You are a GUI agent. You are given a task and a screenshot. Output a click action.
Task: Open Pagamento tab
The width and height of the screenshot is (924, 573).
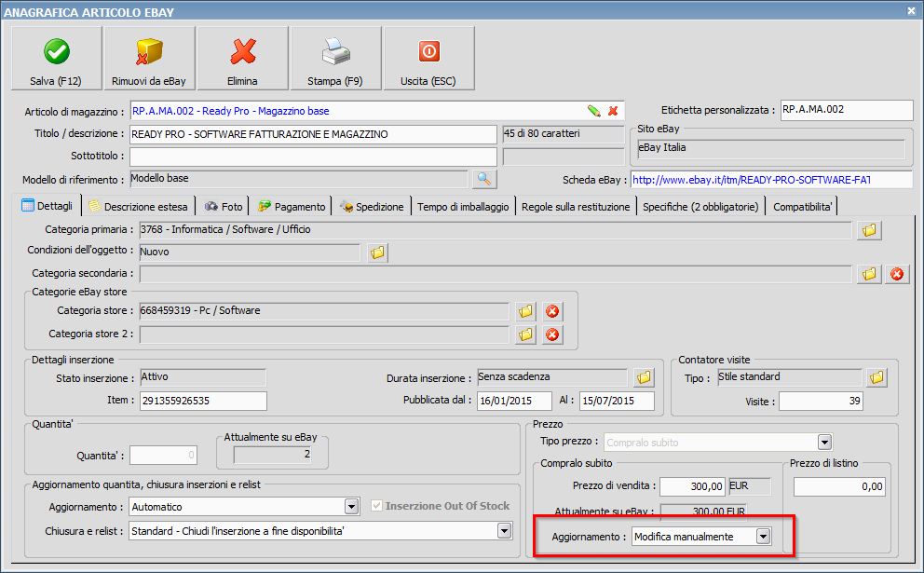292,207
